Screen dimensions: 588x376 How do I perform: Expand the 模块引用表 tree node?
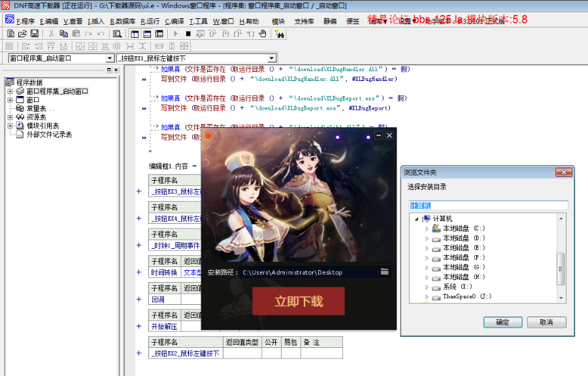coord(10,126)
